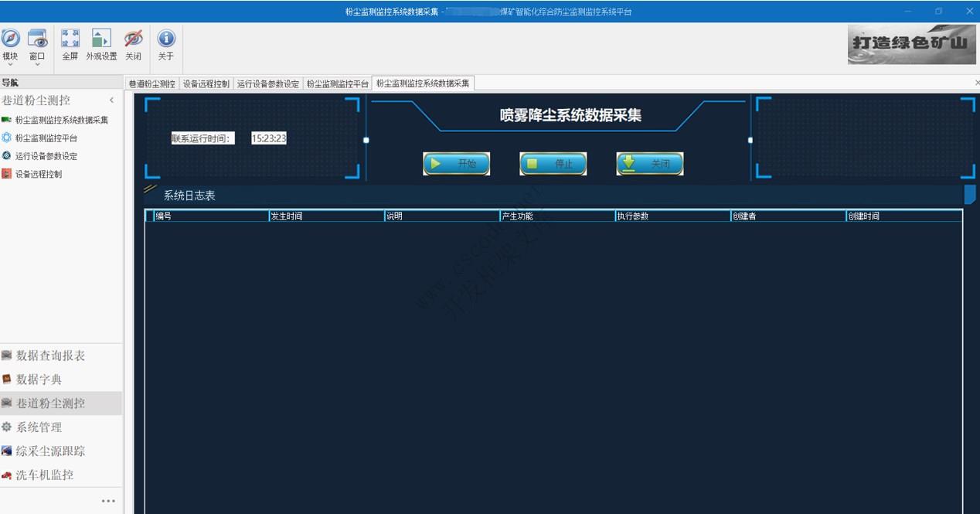Open the 窗口 (Window) toolbar icon
Screen dimensions: 980x514
pos(37,43)
